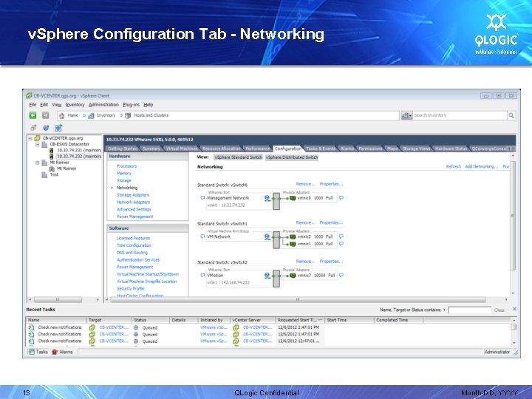The height and width of the screenshot is (399, 532).
Task: Click the vmnic7 adapter icon
Action: (293, 275)
